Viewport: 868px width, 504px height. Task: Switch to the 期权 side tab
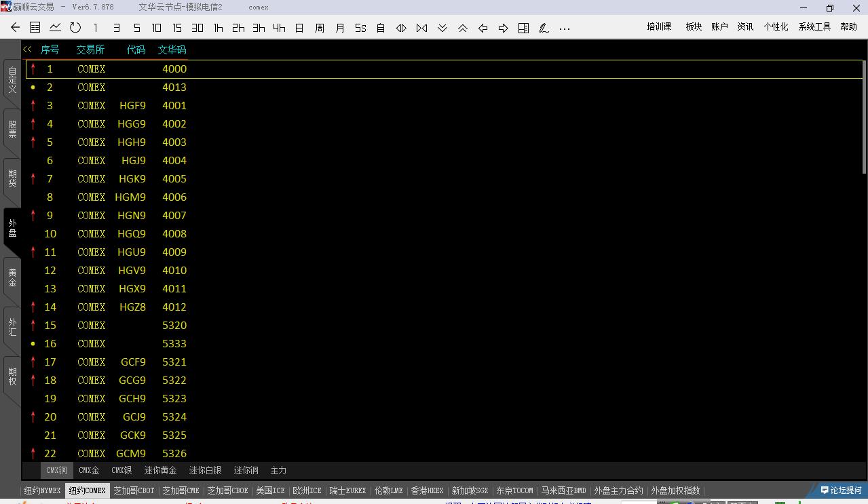(x=12, y=376)
